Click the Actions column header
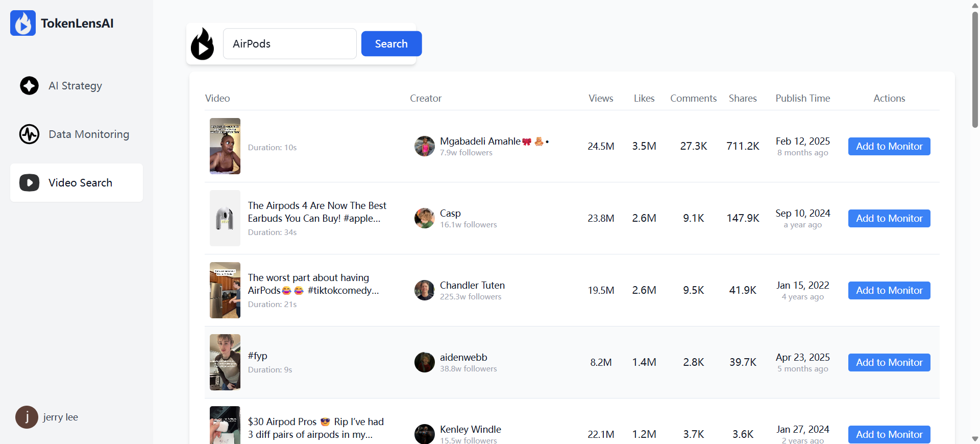 click(x=889, y=98)
